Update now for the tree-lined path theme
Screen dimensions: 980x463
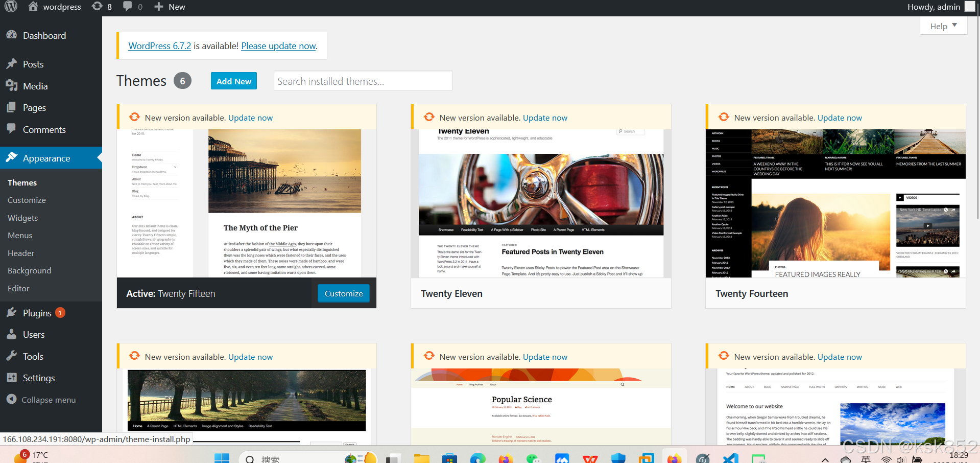[x=250, y=357]
